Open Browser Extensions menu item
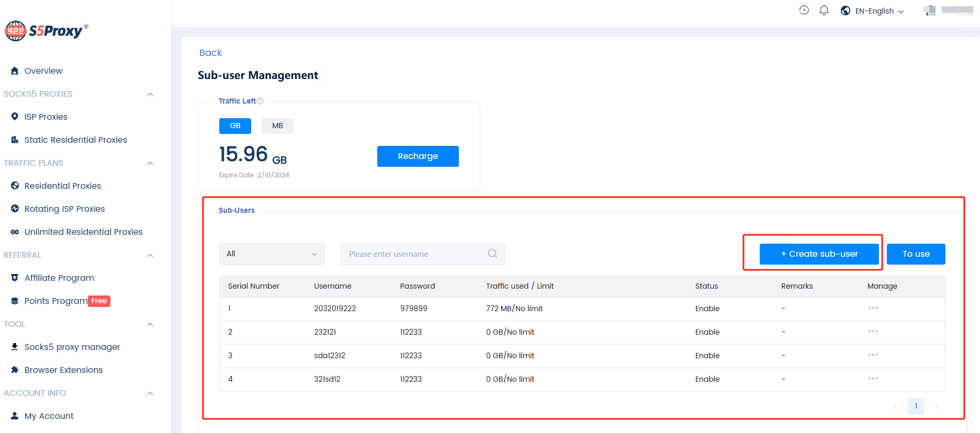The height and width of the screenshot is (433, 980). click(64, 370)
